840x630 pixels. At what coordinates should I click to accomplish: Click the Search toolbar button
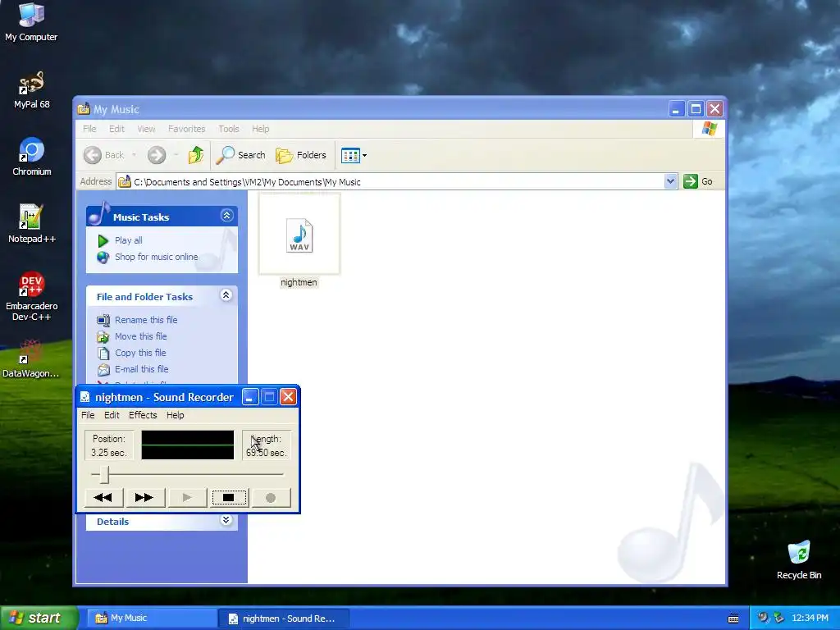point(240,155)
